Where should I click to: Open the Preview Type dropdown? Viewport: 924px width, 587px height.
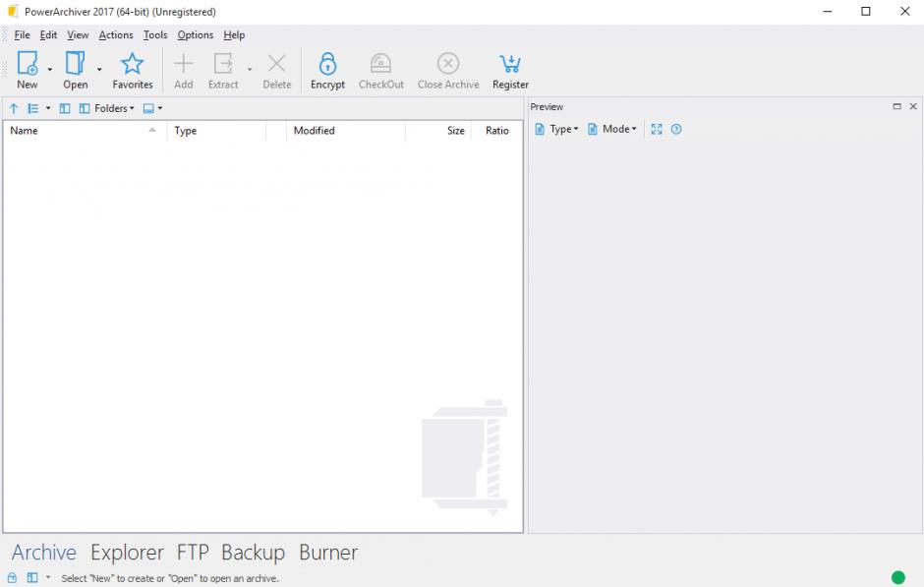[x=556, y=129]
